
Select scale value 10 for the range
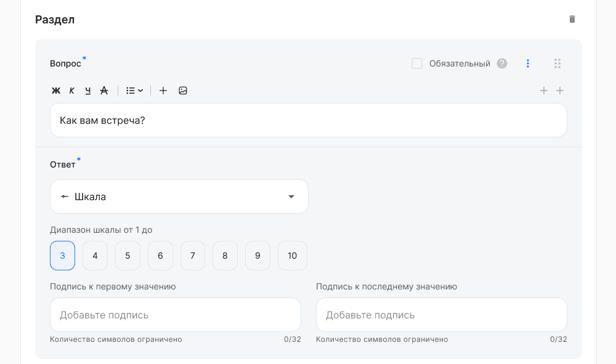(x=292, y=256)
